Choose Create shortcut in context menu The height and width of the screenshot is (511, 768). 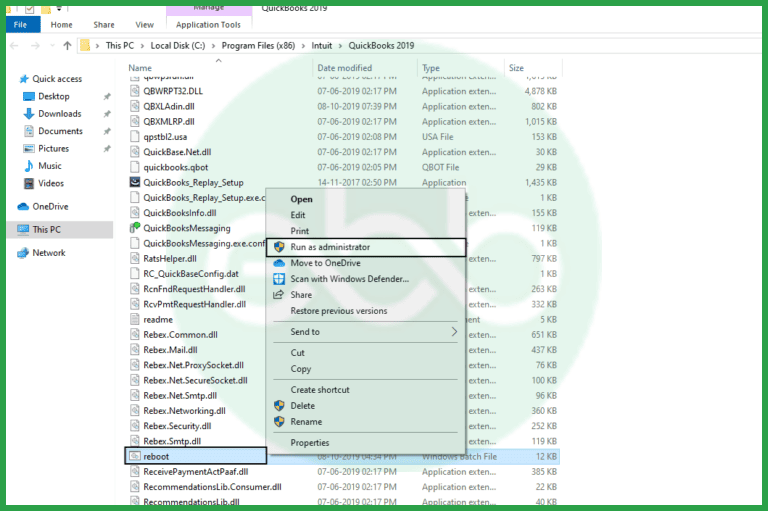[x=320, y=390]
